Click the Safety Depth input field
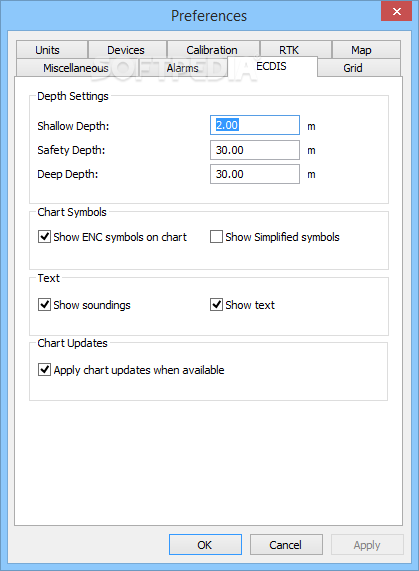419x571 pixels. pos(255,150)
